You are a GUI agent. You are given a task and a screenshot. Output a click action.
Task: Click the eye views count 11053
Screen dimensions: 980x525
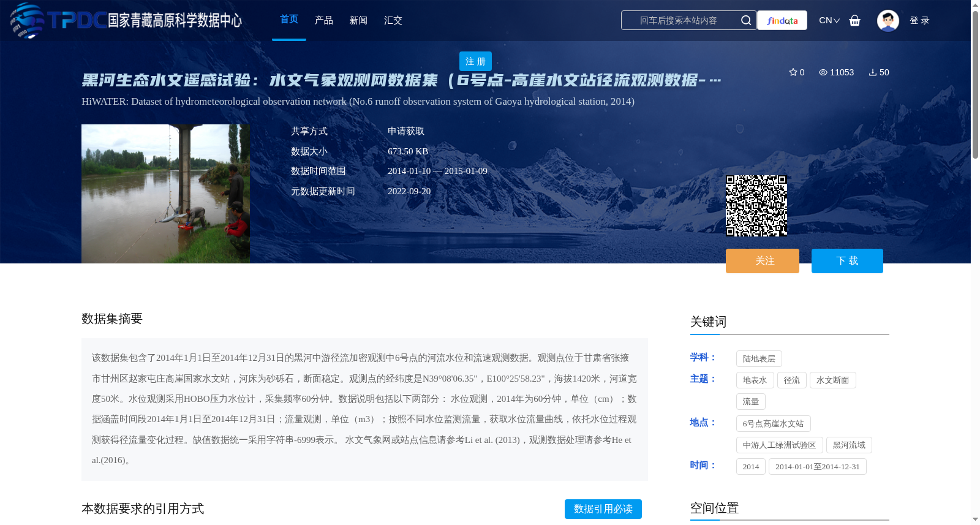836,72
